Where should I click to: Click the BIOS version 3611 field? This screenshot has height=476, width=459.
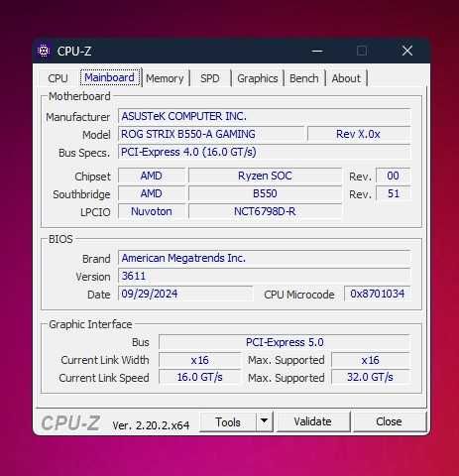tap(265, 276)
